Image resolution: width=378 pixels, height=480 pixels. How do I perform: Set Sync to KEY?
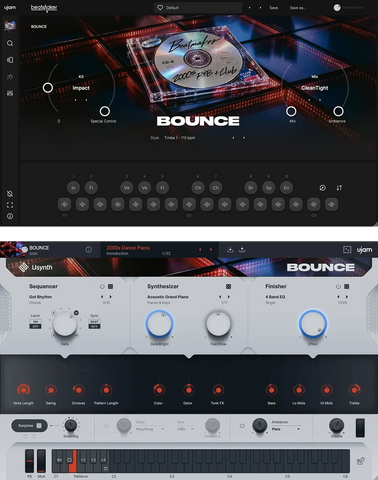click(x=94, y=326)
